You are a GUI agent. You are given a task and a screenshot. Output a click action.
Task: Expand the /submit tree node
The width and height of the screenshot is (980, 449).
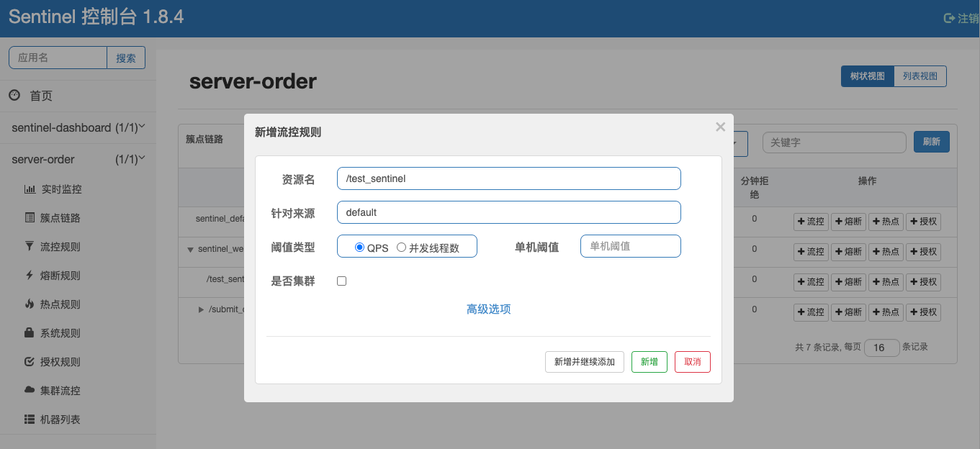202,309
